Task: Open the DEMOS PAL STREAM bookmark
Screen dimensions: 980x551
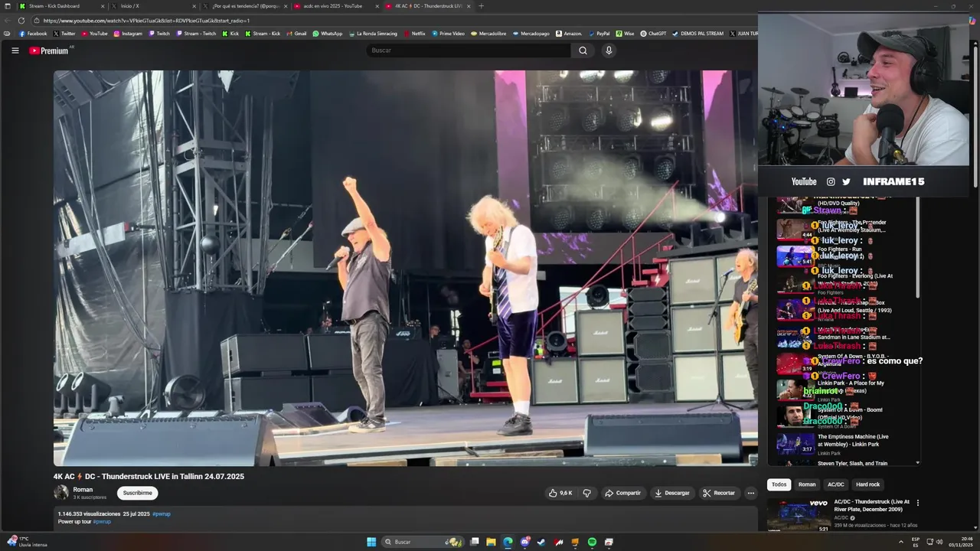Action: coord(697,34)
